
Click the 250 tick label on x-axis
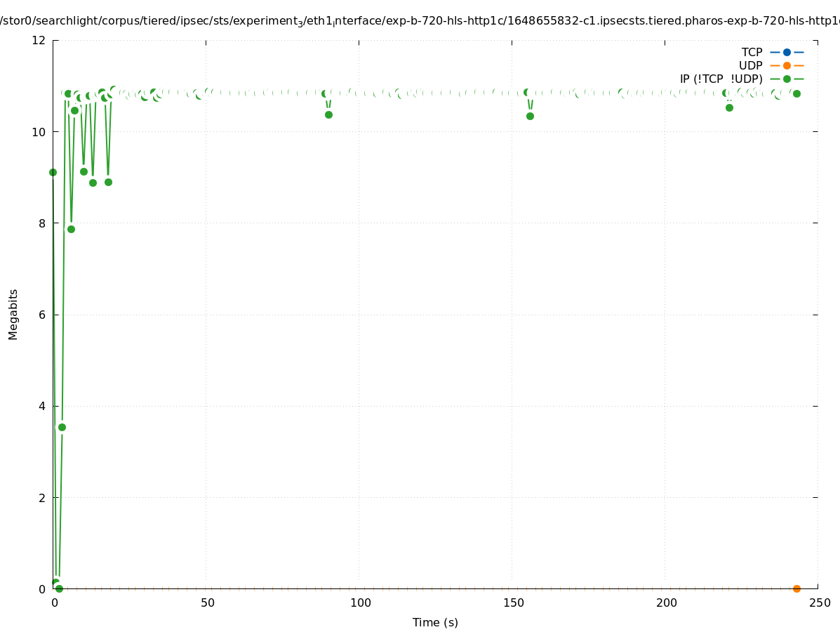pos(819,603)
